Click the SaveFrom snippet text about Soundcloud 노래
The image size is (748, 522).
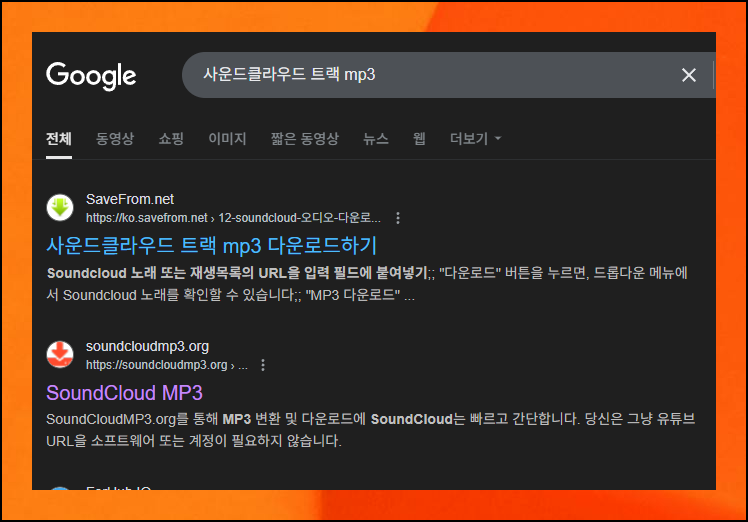(367, 284)
